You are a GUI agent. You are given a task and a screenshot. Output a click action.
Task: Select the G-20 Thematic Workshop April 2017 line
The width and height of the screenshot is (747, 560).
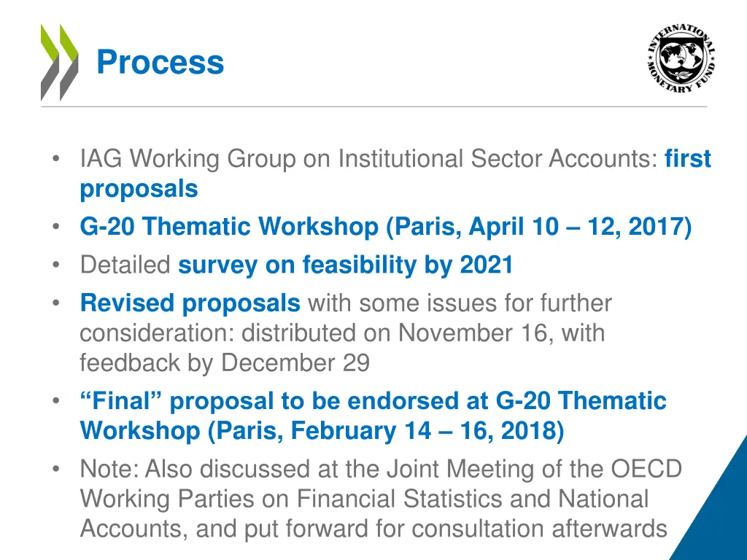(385, 227)
